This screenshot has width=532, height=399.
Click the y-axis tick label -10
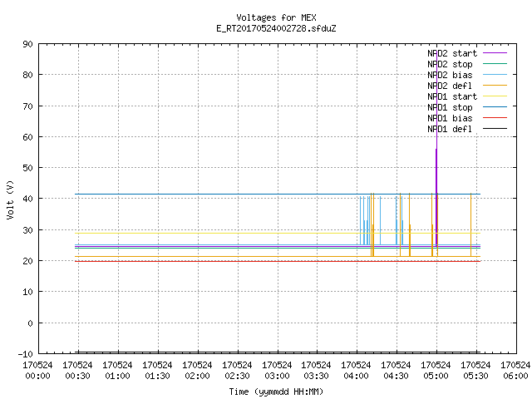point(26,354)
